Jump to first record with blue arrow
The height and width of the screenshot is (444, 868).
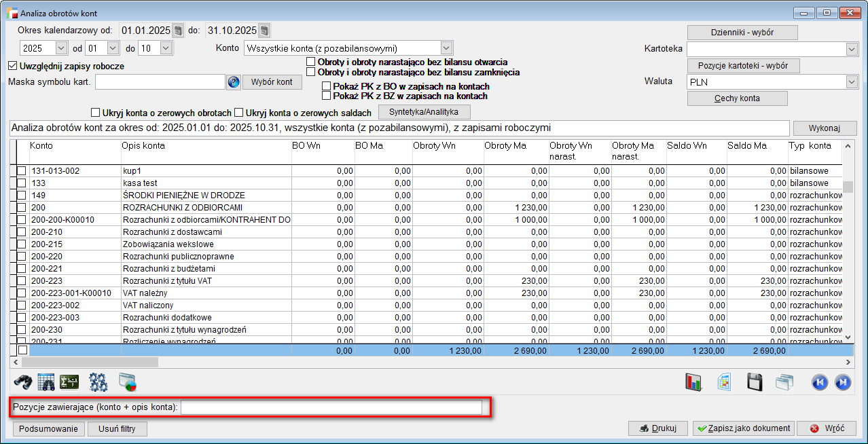[x=820, y=382]
